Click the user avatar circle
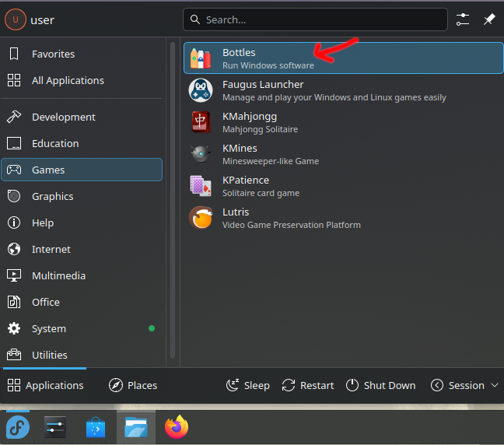 coord(15,19)
